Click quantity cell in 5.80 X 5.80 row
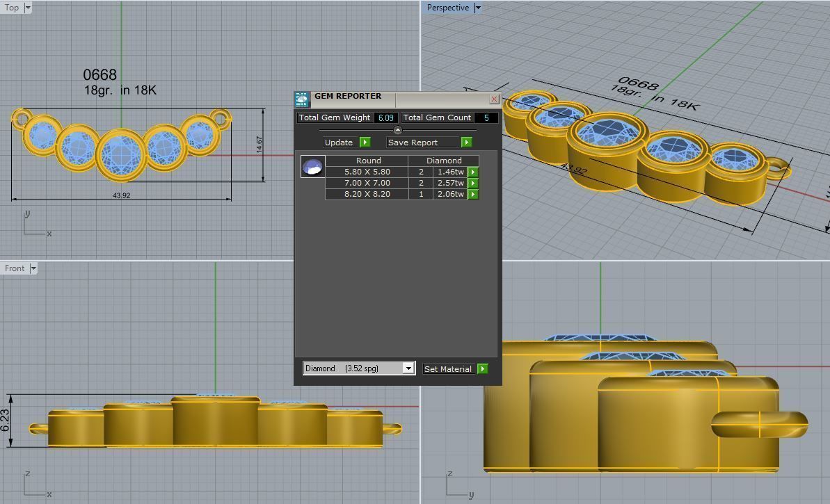Screen dimensions: 830x504 pos(421,172)
